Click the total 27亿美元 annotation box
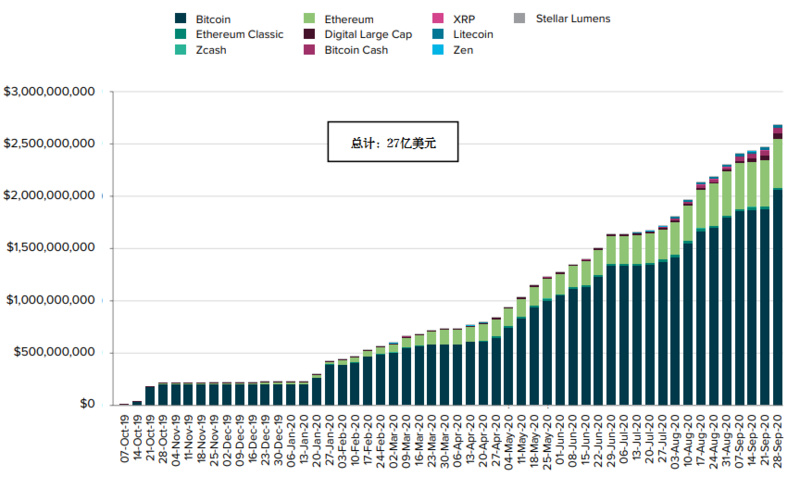This screenshot has width=800, height=489. point(393,141)
